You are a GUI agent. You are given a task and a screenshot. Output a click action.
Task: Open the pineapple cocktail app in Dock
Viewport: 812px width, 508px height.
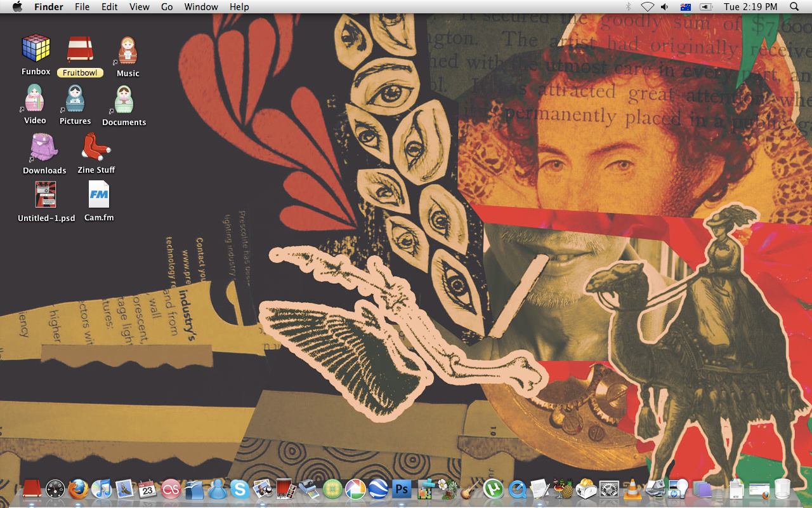tap(563, 489)
